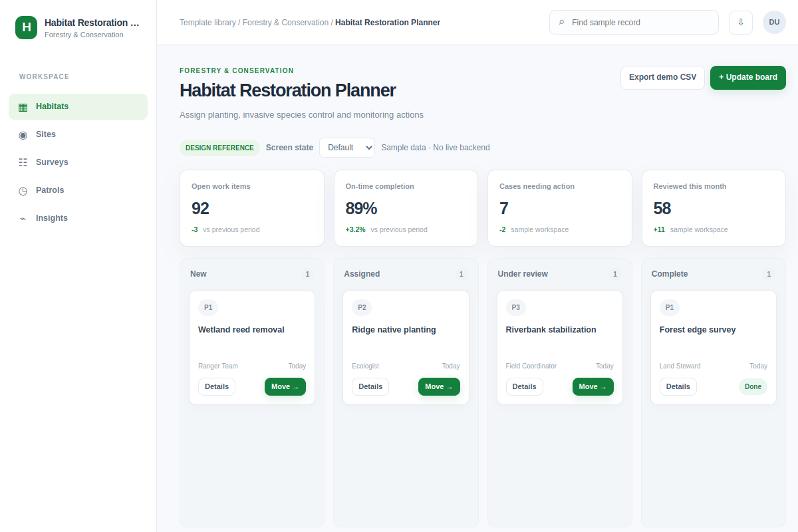Click Export demo CSV button

click(662, 77)
